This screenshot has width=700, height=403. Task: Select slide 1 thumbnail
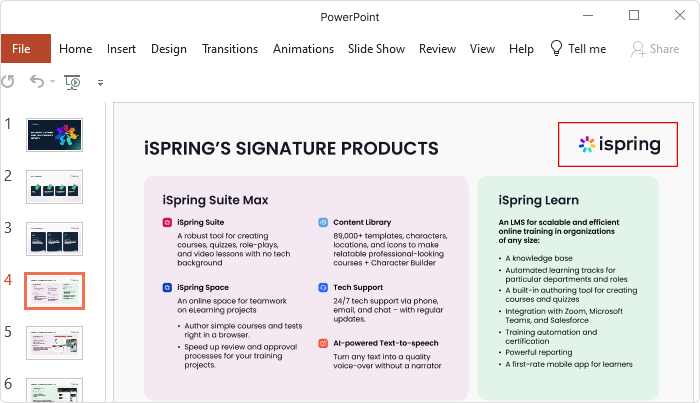coord(54,135)
